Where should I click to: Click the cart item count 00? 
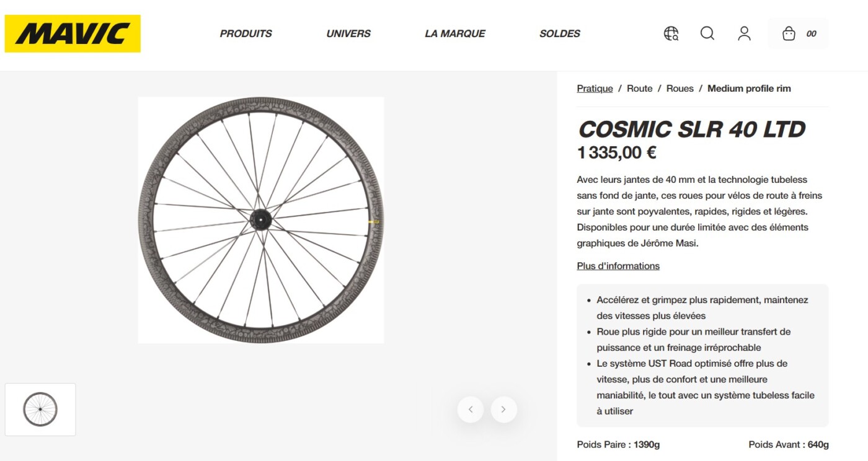pyautogui.click(x=811, y=34)
